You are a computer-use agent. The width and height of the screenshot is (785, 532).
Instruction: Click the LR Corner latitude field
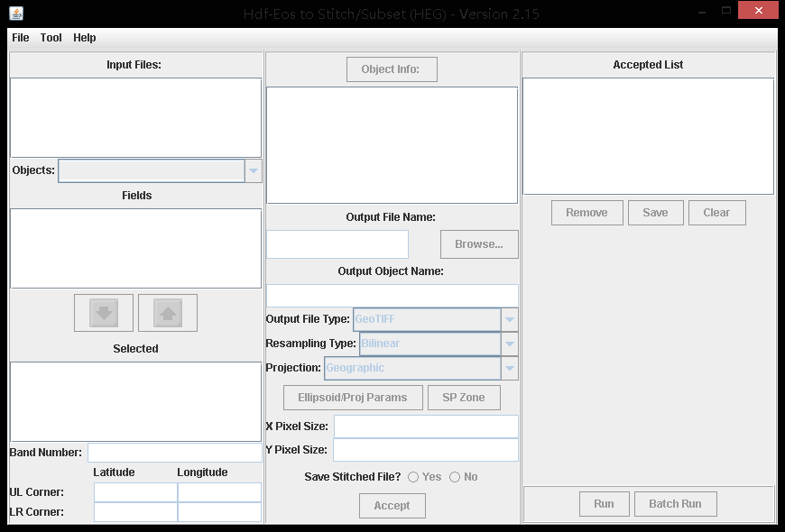135,512
